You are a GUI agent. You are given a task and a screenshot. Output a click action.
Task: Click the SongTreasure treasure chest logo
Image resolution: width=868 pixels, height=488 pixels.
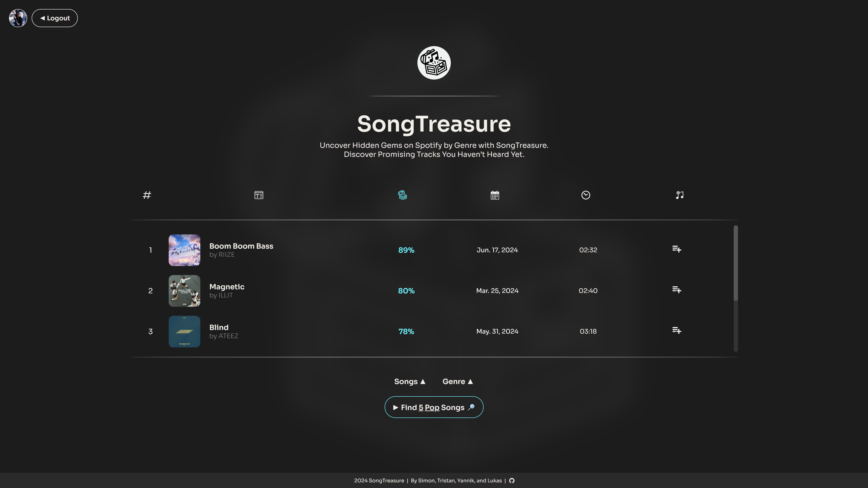point(434,63)
